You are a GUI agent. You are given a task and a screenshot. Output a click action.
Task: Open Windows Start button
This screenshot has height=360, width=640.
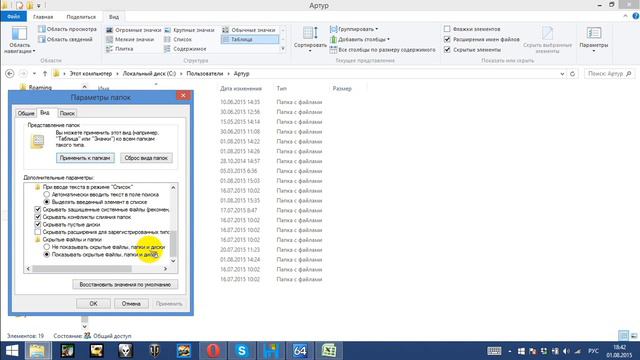pyautogui.click(x=12, y=351)
